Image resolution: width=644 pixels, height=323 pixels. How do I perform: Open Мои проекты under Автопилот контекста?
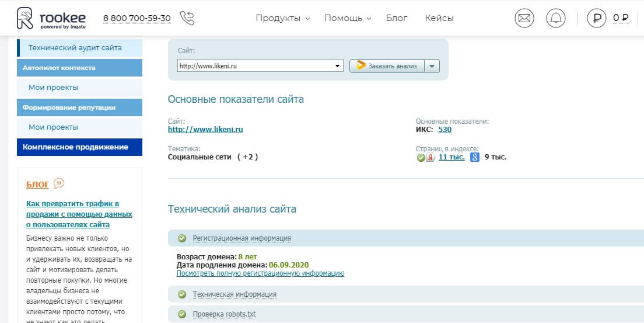point(80,88)
